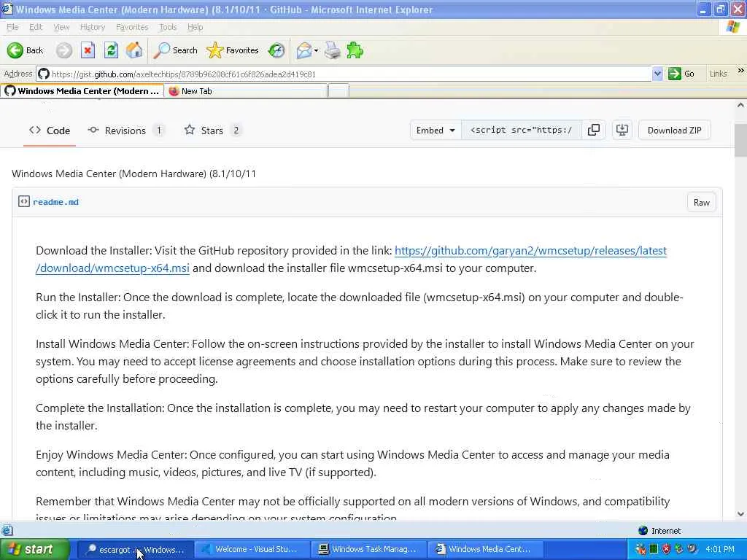Image resolution: width=747 pixels, height=560 pixels.
Task: Click the Raw button
Action: [x=701, y=203]
